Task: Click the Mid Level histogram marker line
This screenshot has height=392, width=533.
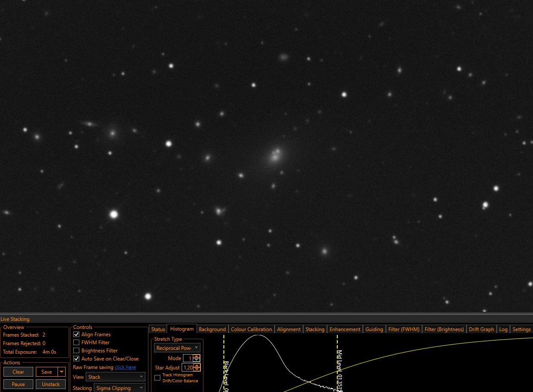Action: point(337,362)
